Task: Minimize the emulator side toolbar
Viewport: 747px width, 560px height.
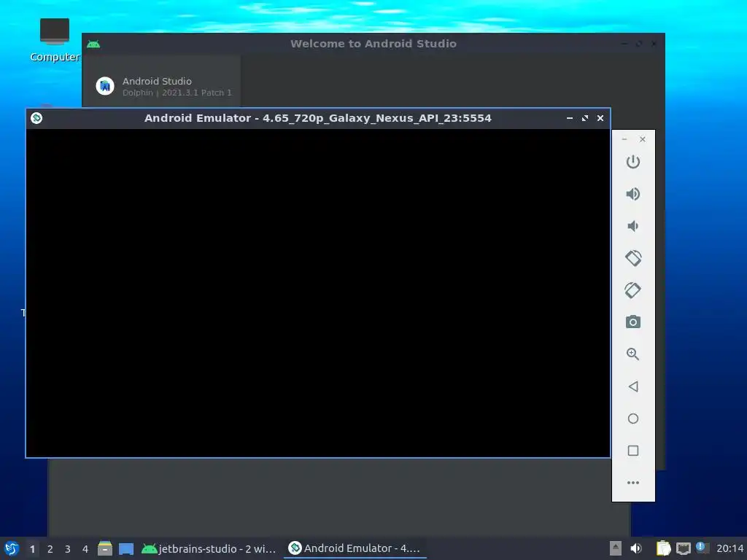Action: click(x=624, y=139)
